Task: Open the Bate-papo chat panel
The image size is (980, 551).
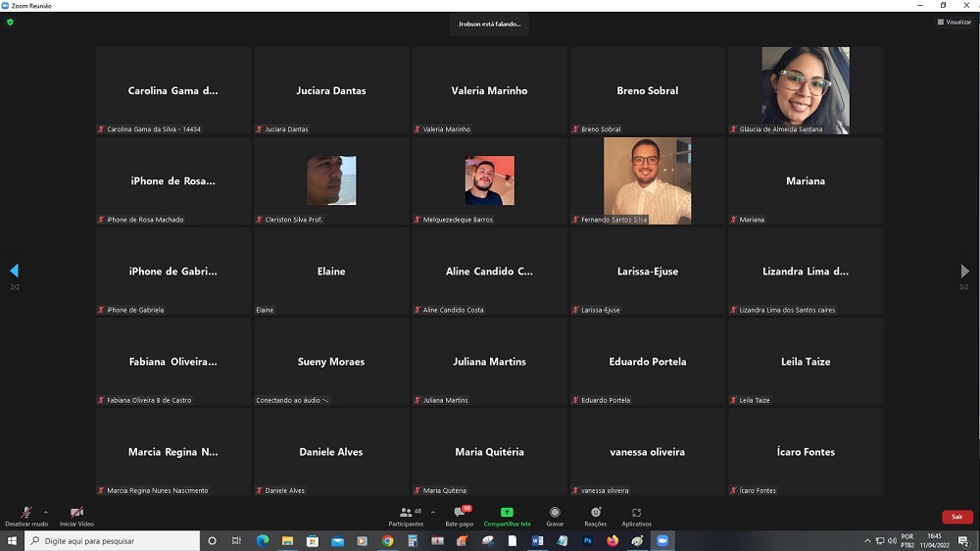Action: pos(459,514)
